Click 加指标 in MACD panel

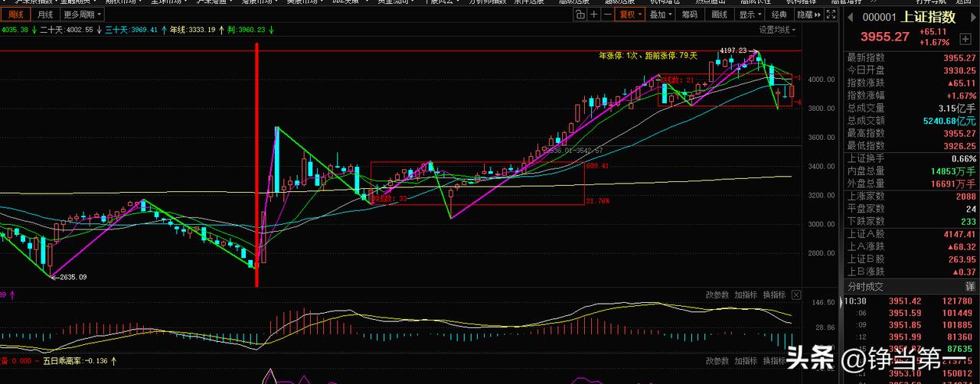(x=746, y=295)
